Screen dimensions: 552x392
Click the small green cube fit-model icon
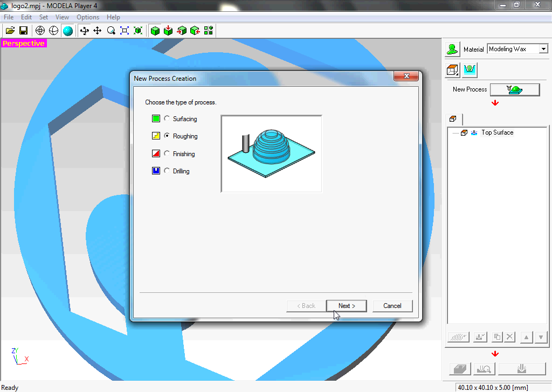click(x=138, y=31)
